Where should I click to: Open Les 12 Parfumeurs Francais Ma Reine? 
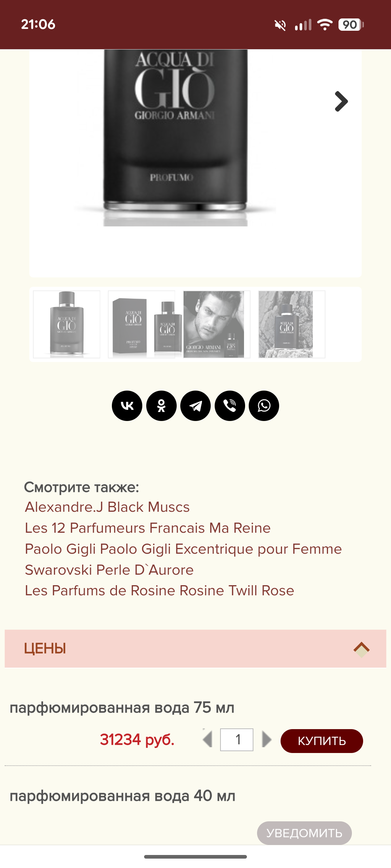pos(148,528)
